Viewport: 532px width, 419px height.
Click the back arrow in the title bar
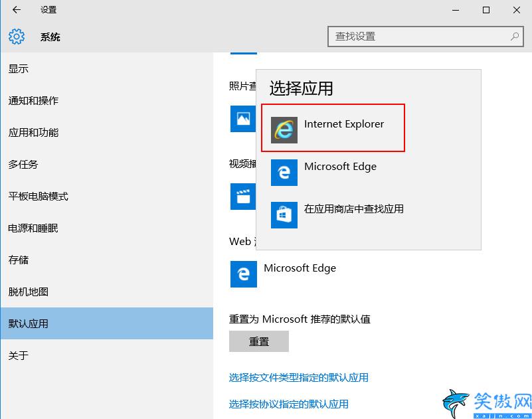(17, 10)
